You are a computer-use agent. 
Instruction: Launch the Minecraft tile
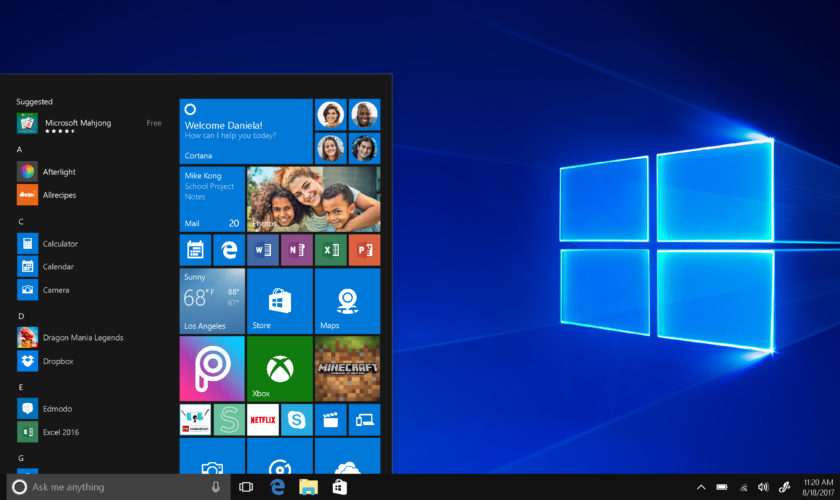(347, 368)
